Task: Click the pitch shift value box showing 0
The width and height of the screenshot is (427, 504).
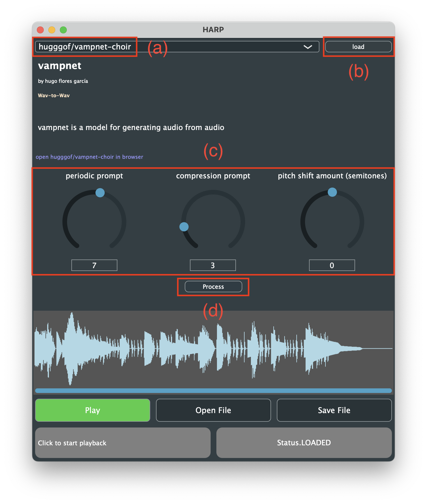Action: point(332,265)
